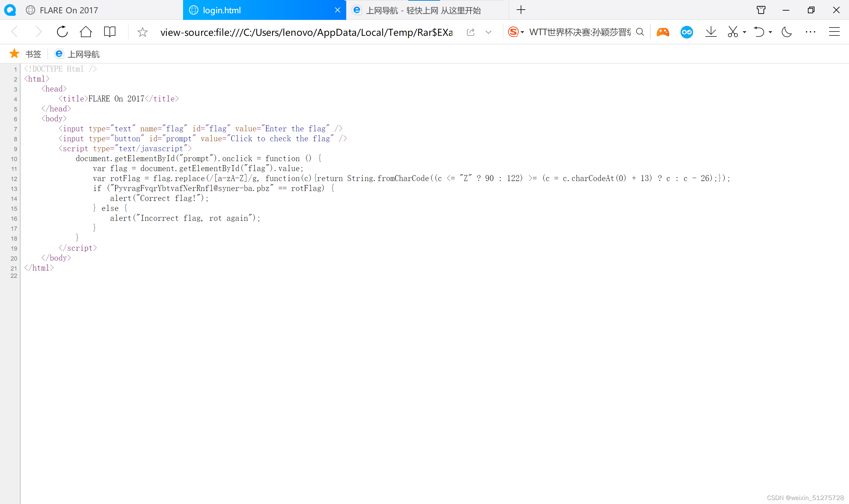
Task: Click the var flag declaration line
Action: tap(198, 168)
